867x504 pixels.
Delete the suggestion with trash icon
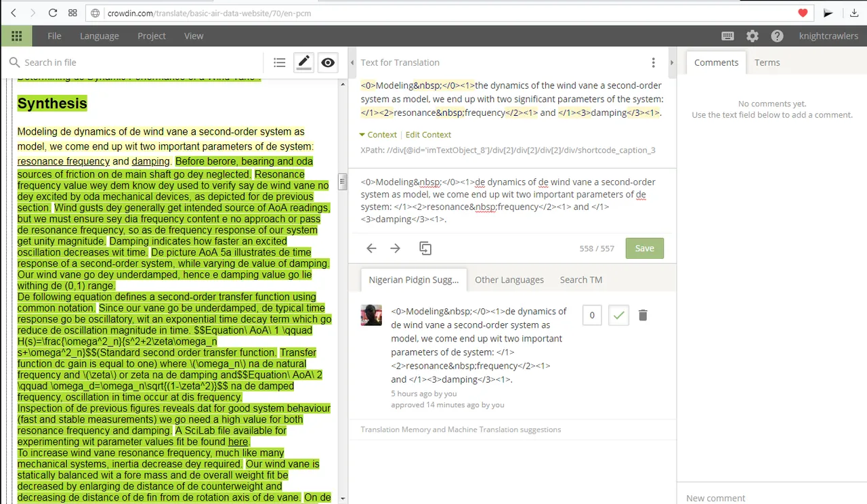[x=643, y=315]
